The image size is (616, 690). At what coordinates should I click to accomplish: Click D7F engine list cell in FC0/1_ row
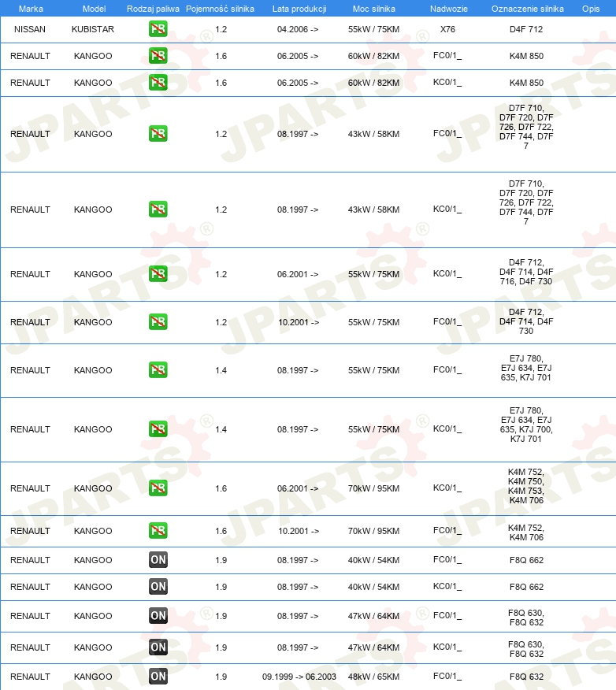tap(526, 127)
